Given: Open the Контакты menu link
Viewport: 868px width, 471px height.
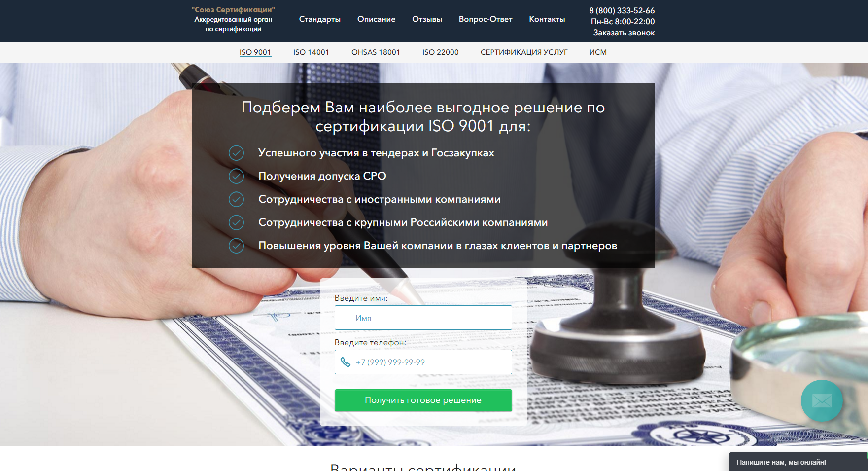Looking at the screenshot, I should click(x=547, y=19).
